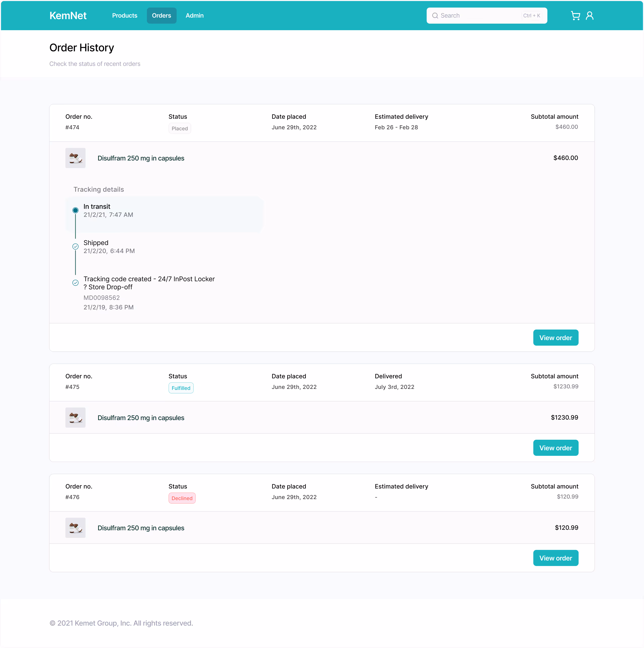Go to the Products menu
This screenshot has width=644, height=648.
point(125,16)
